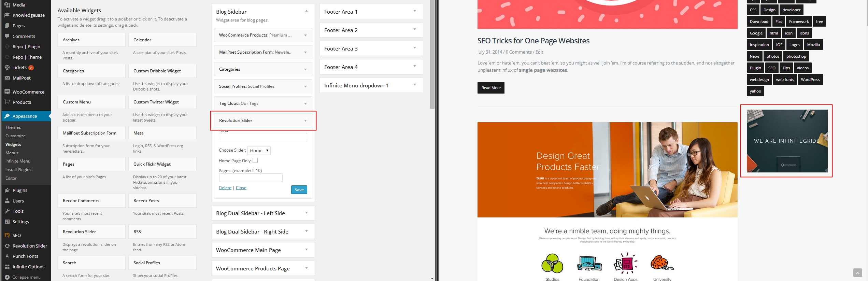Click the WordPress tag
868x281 pixels.
pyautogui.click(x=810, y=80)
